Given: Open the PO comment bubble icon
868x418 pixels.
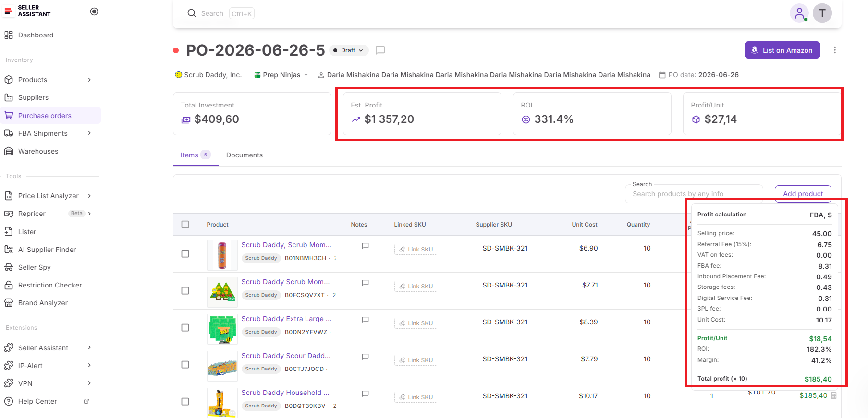Looking at the screenshot, I should (380, 50).
